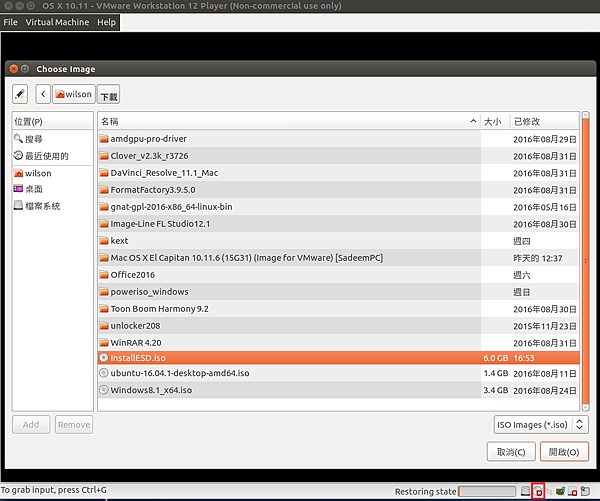Image resolution: width=600 pixels, height=501 pixels.
Task: Select the Clover_v2.3k_r3726 folder
Action: [338, 156]
